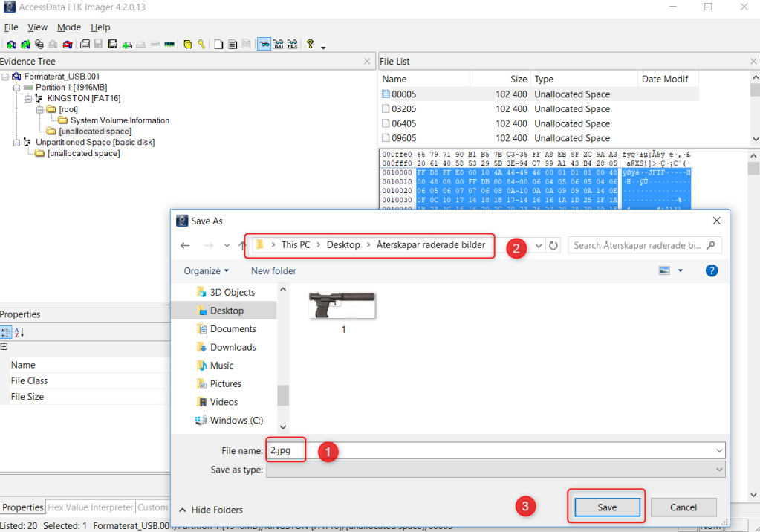Image resolution: width=760 pixels, height=532 pixels.
Task: Open the Save as type dropdown
Action: point(496,470)
